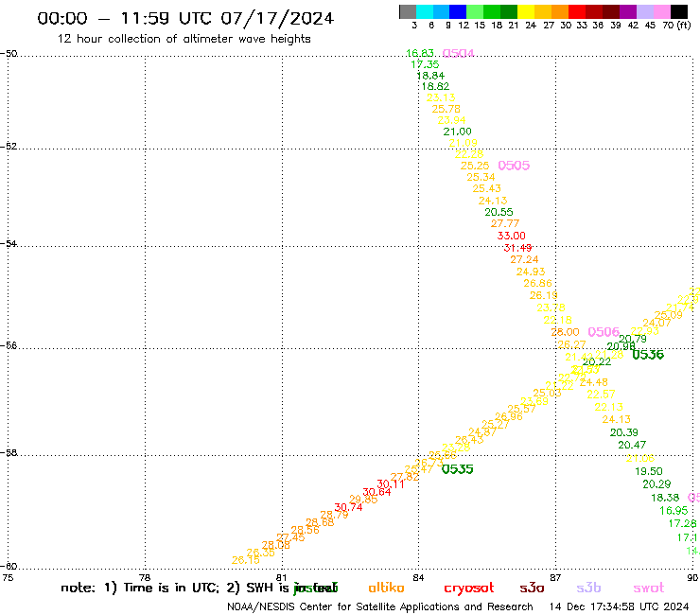This screenshot has width=700, height=615.
Task: Click the 18.38 wave height reading
Action: tap(665, 498)
